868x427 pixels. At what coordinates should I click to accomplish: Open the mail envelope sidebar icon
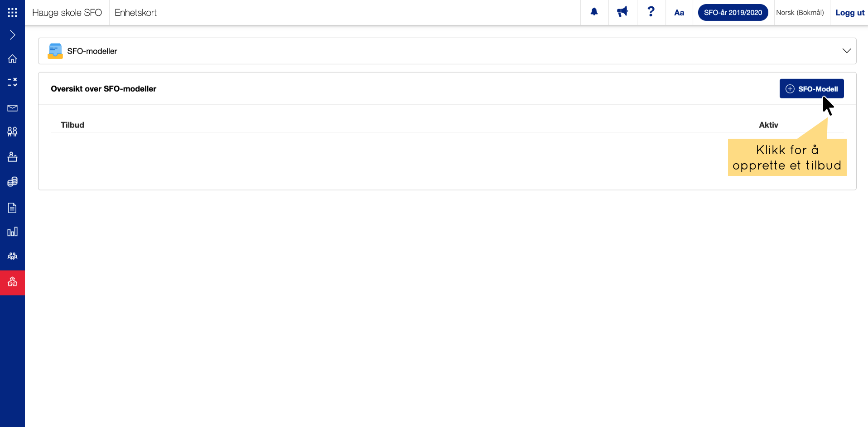12,108
